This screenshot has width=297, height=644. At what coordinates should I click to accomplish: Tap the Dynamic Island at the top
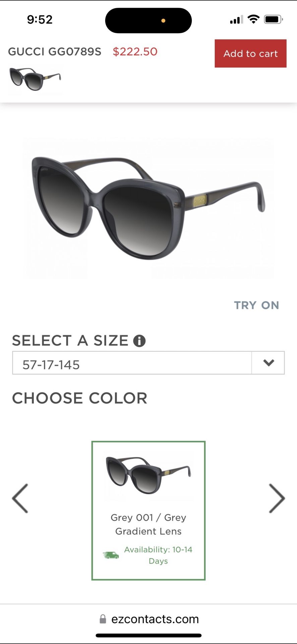[x=148, y=20]
